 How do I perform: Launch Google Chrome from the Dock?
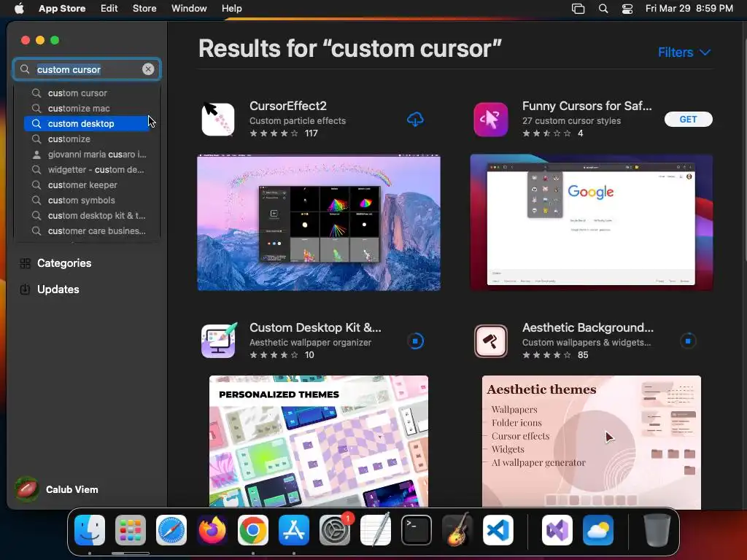pyautogui.click(x=253, y=530)
